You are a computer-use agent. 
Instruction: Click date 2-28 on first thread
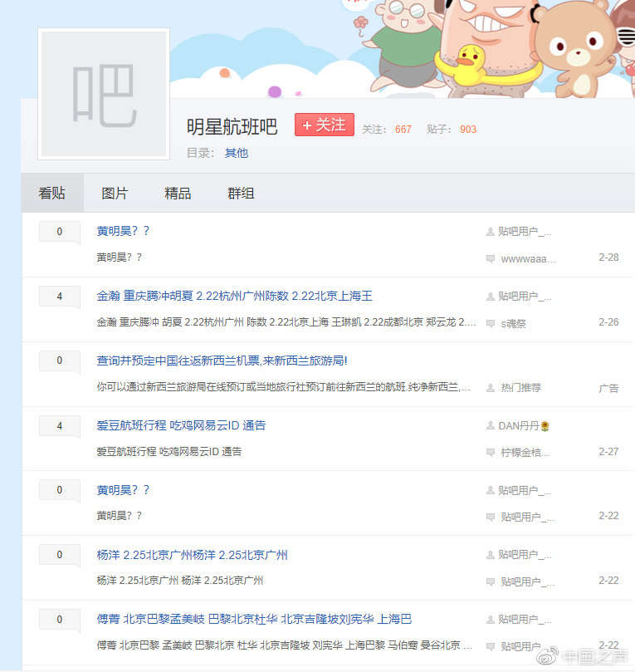(608, 258)
